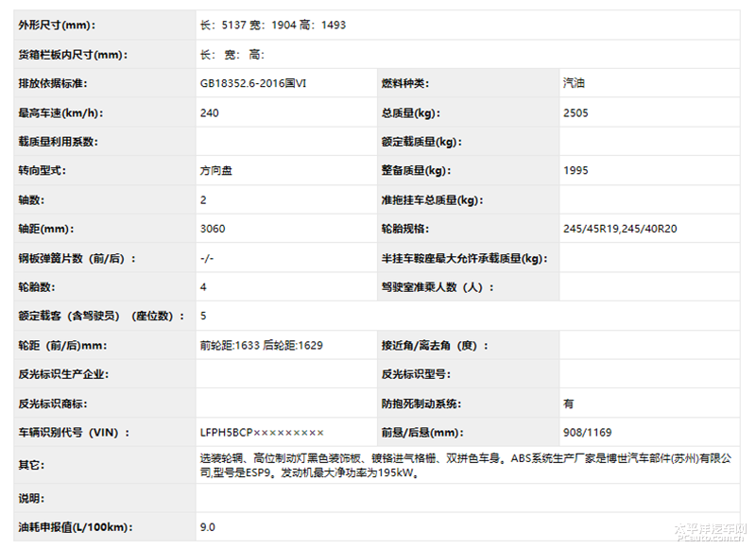Image resolution: width=756 pixels, height=549 pixels.
Task: Click the 燃料种类 label
Action: 405,83
